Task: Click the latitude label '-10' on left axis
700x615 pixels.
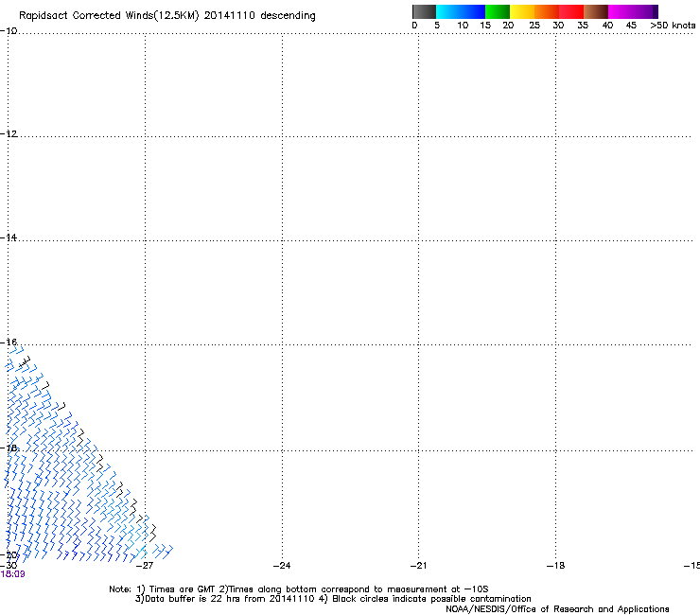Action: pyautogui.click(x=9, y=31)
